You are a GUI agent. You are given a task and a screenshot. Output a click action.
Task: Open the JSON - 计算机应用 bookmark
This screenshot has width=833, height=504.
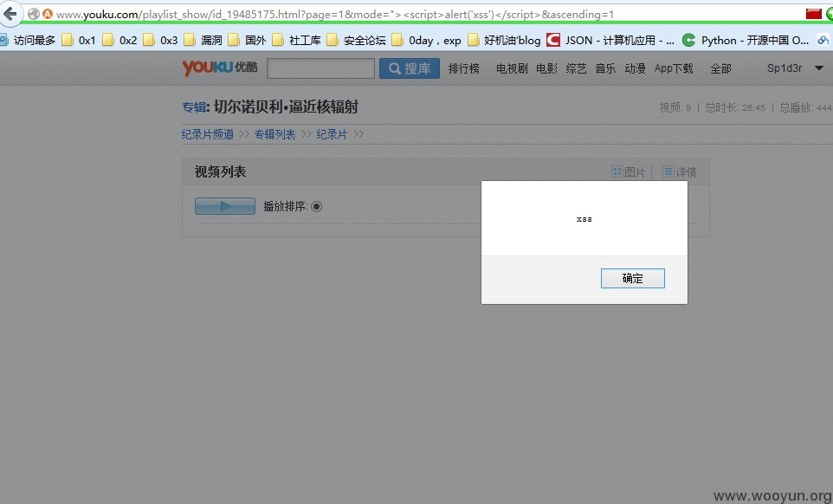tap(610, 41)
